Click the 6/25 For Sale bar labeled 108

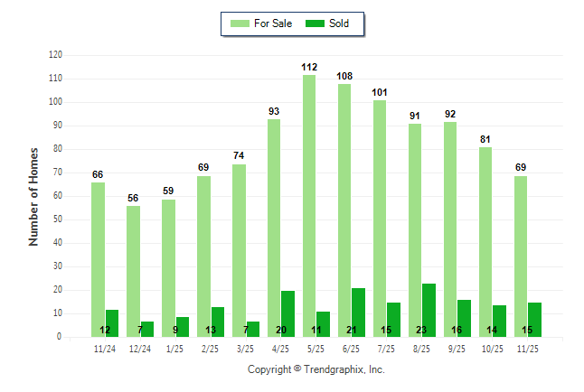(344, 210)
